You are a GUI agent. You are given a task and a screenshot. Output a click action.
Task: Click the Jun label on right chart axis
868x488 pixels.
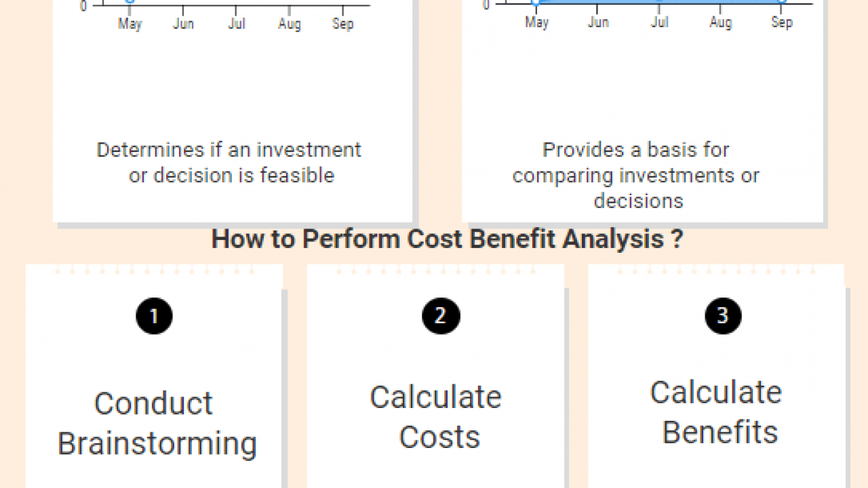pyautogui.click(x=597, y=22)
